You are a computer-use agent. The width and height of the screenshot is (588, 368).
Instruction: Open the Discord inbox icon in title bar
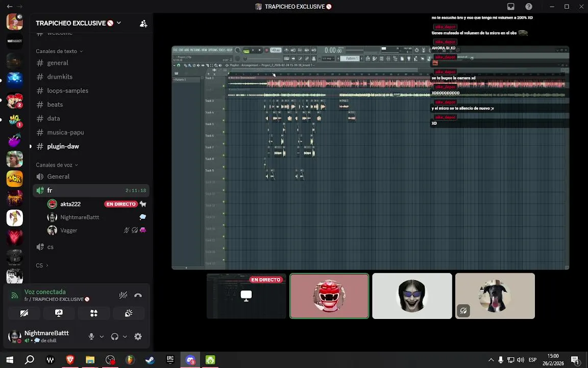click(x=511, y=6)
